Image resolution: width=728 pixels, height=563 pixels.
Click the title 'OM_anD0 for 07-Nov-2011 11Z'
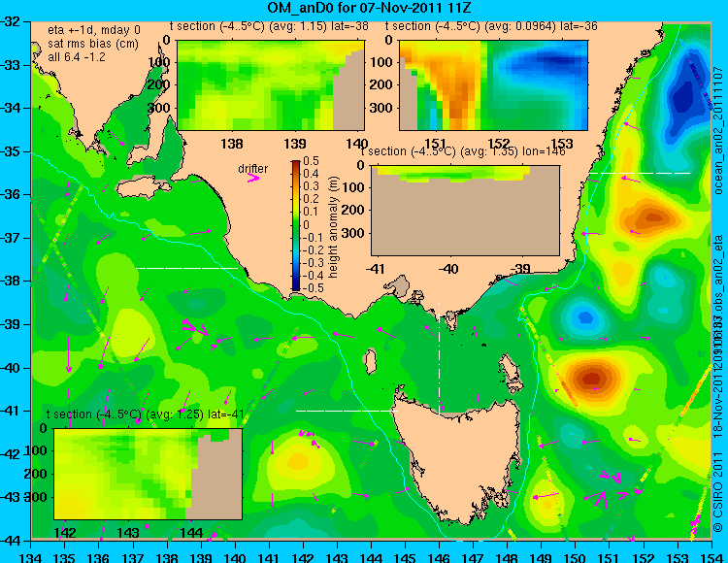point(369,8)
